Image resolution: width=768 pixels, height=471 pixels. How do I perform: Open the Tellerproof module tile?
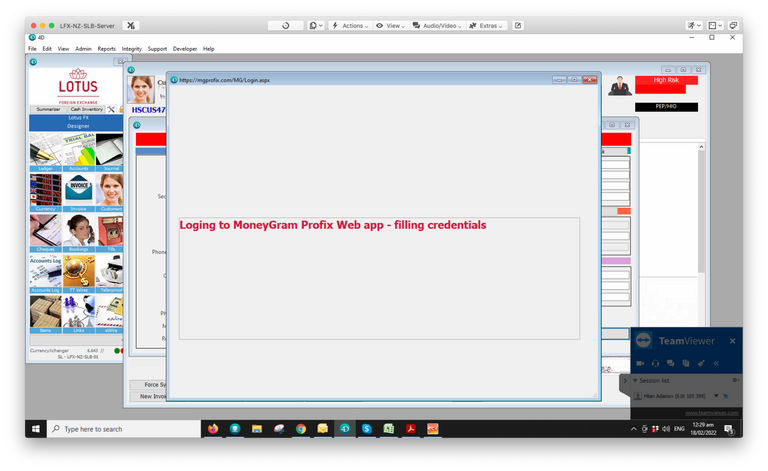click(x=109, y=274)
